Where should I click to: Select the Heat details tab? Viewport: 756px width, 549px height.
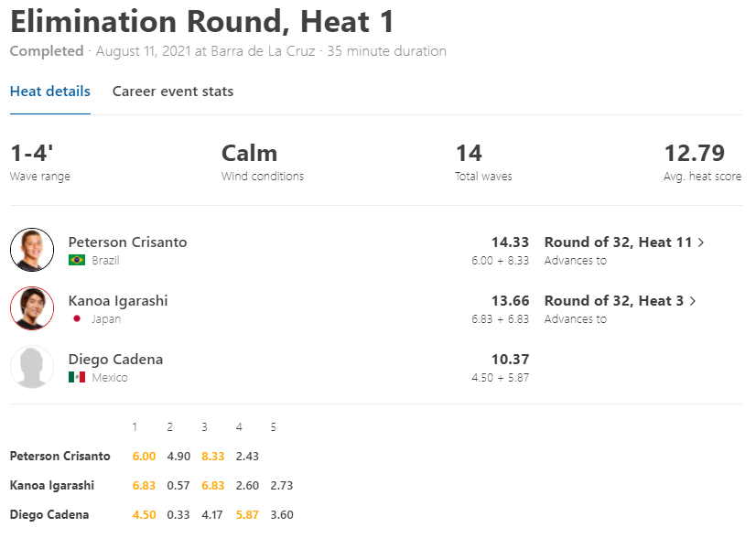coord(50,91)
